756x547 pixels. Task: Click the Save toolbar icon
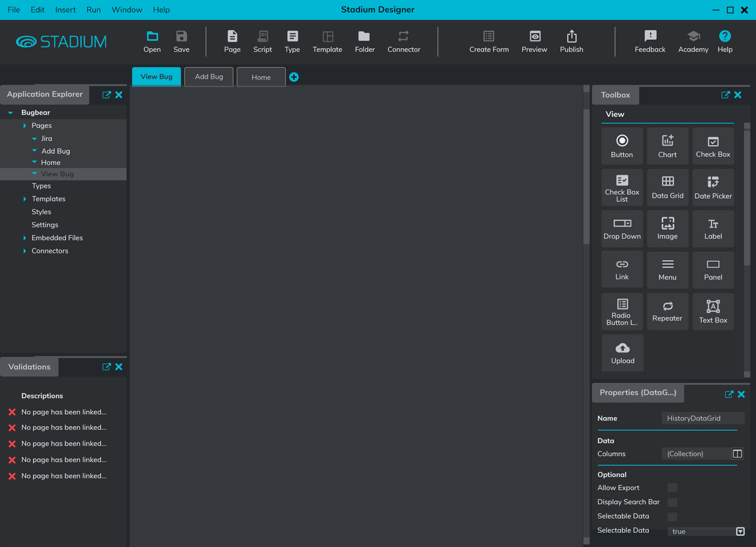[181, 36]
